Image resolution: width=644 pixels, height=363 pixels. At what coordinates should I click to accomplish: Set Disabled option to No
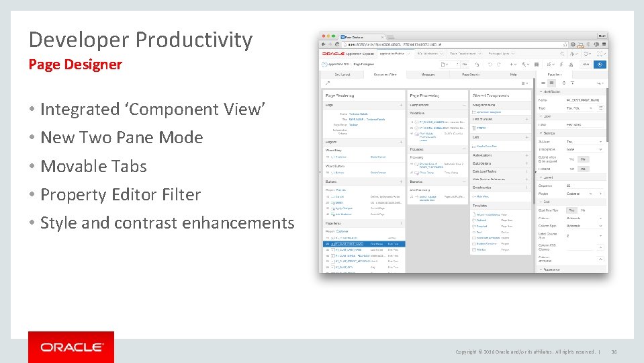(x=583, y=169)
